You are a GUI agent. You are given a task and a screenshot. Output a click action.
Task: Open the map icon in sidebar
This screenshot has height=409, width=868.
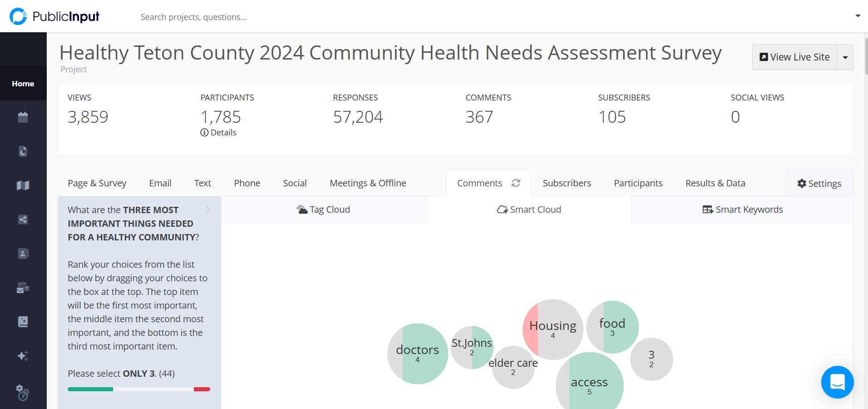(x=23, y=185)
